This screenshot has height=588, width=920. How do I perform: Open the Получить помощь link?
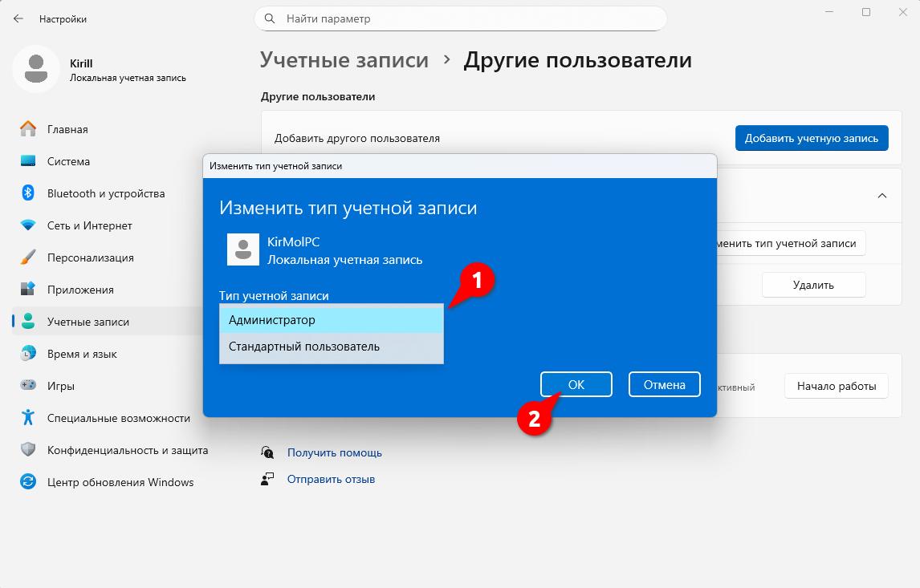pyautogui.click(x=335, y=452)
